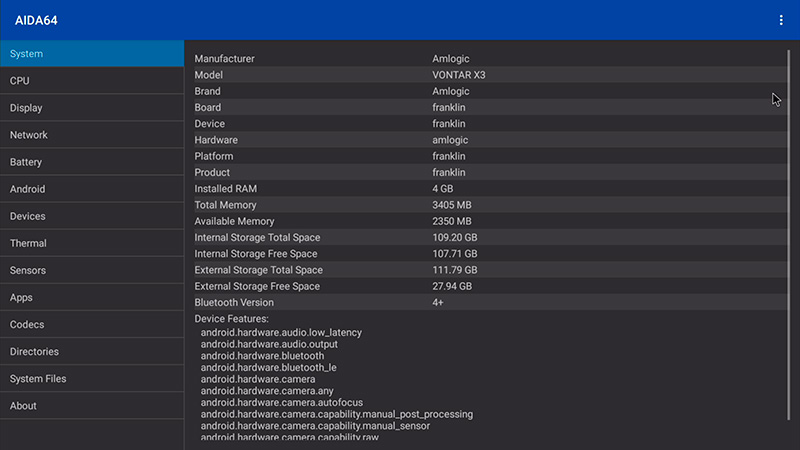Screen dimensions: 800x450
Task: Open the About page
Action: click(x=92, y=406)
